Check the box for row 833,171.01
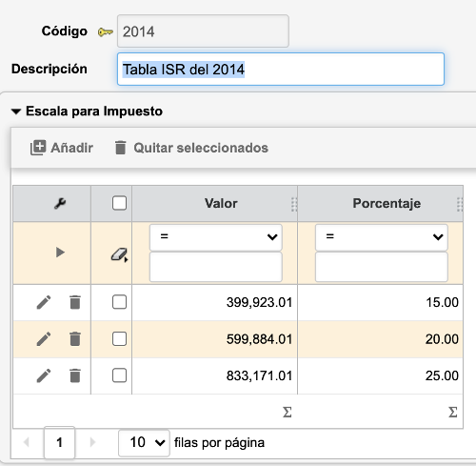Screen dimensions: 476x466 (119, 375)
